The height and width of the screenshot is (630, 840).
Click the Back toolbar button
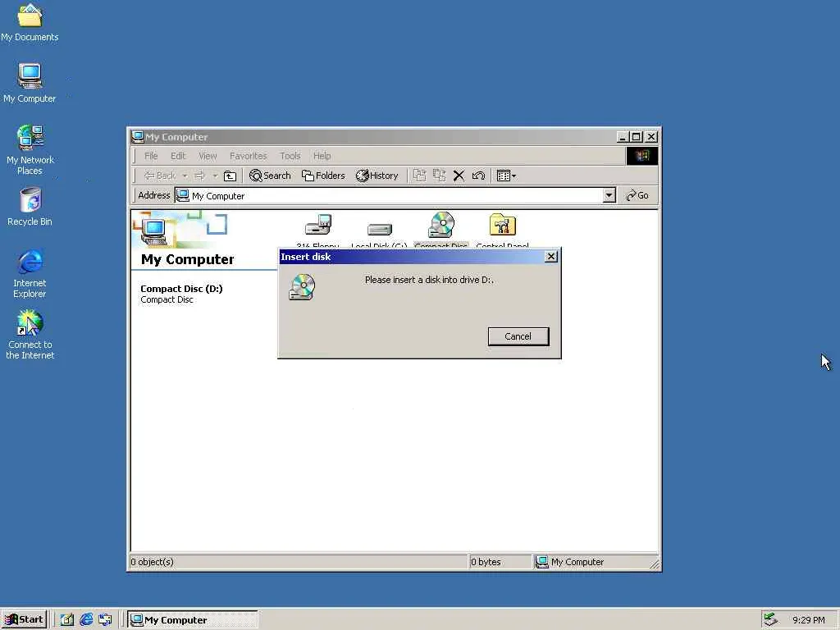click(x=160, y=176)
